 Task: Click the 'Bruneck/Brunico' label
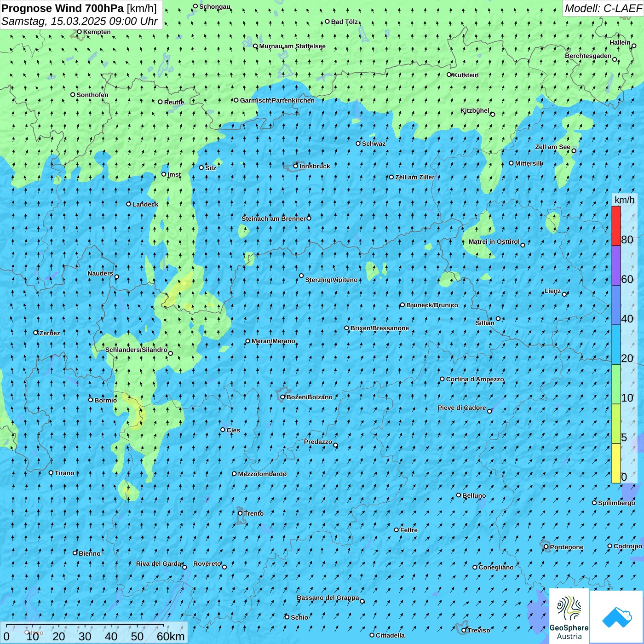tap(432, 305)
